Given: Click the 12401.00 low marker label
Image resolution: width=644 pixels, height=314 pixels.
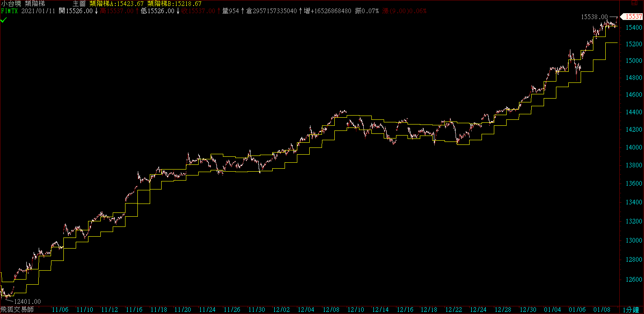Looking at the screenshot, I should pos(27,301).
